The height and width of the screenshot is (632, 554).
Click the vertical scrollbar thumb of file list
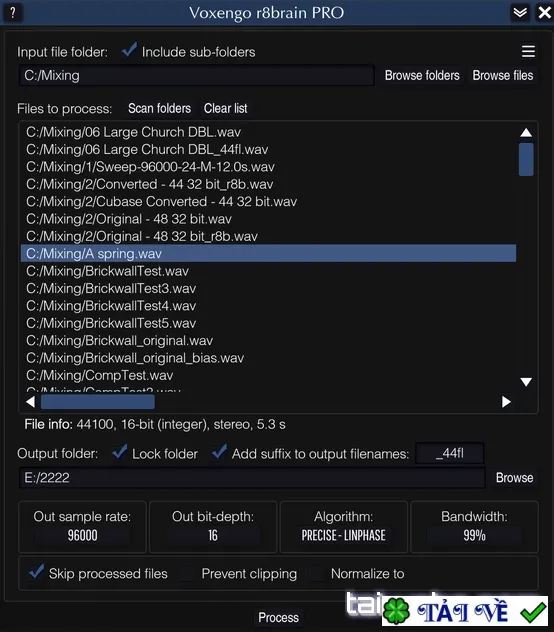coord(526,159)
